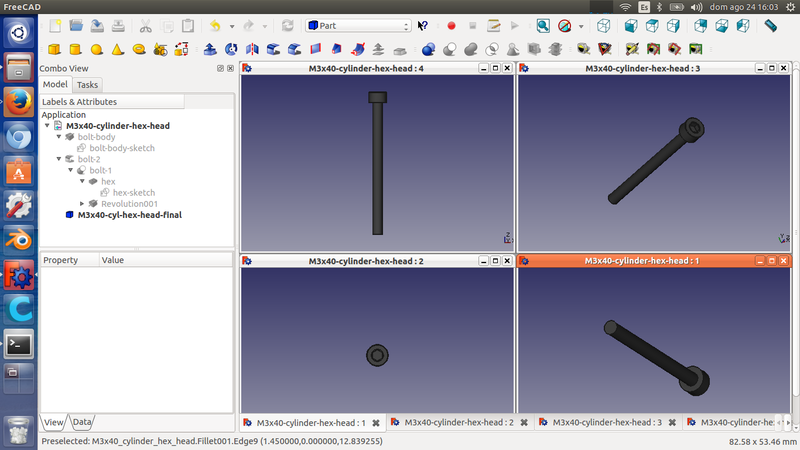Screen dimensions: 800x450
Task: Open the What's This help tool
Action: point(423,25)
